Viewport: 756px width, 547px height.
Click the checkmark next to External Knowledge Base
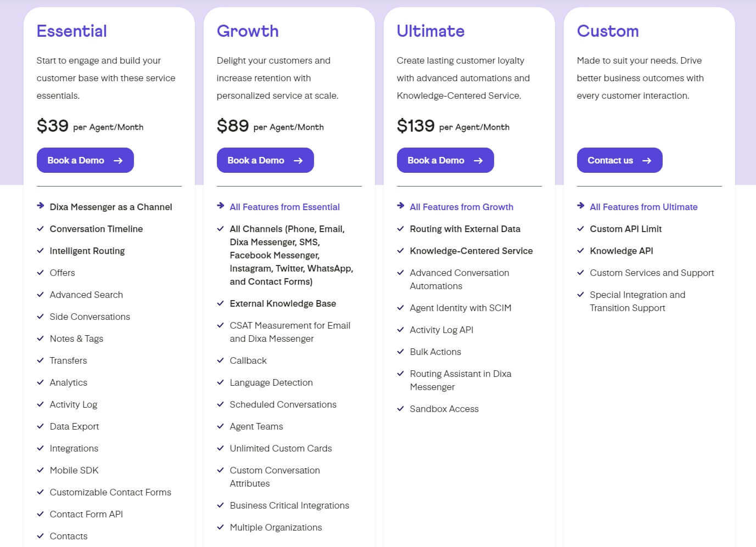[220, 303]
